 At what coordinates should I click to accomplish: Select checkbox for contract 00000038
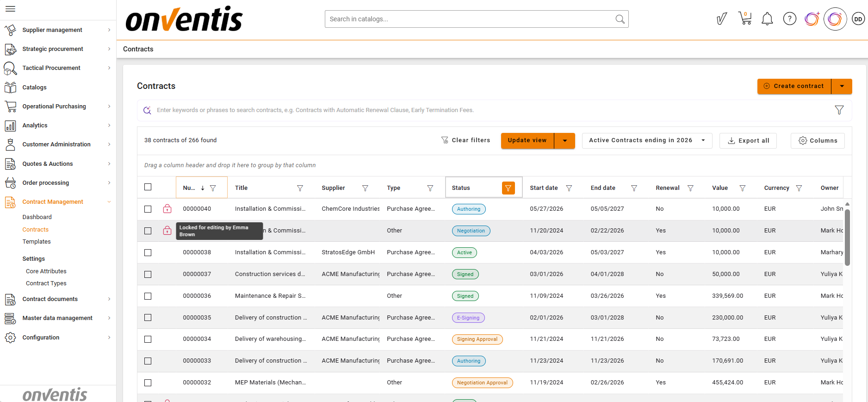tap(148, 253)
